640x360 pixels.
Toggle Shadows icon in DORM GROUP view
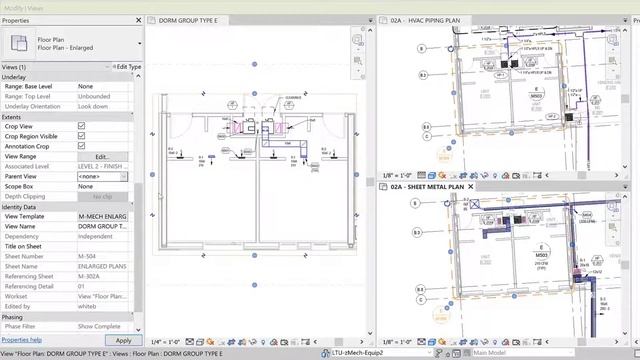pyautogui.click(x=221, y=342)
